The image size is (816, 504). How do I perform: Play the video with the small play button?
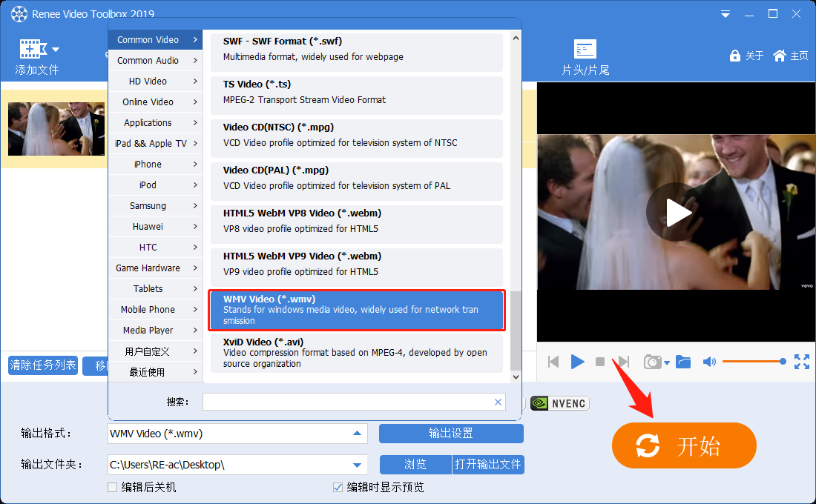[x=577, y=362]
